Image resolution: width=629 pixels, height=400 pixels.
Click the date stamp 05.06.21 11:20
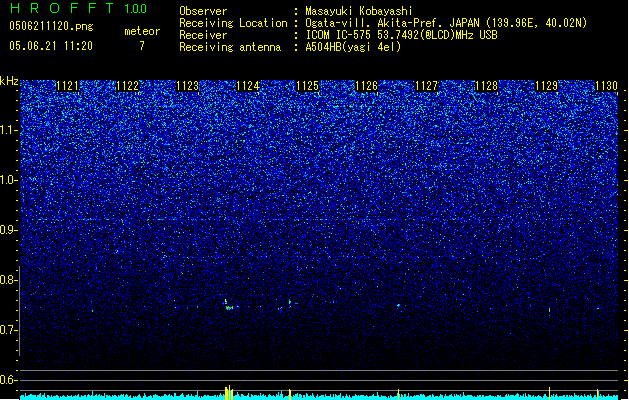pyautogui.click(x=51, y=46)
